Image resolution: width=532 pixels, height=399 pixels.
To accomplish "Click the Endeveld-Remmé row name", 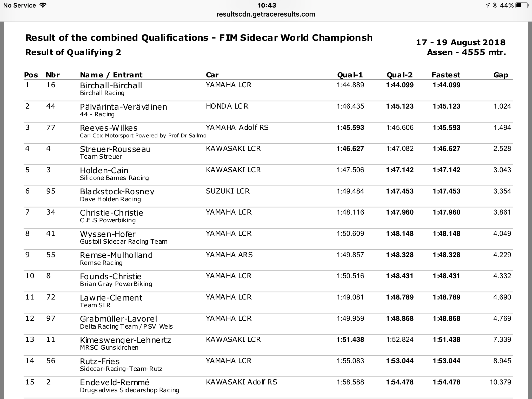I will point(115,382).
